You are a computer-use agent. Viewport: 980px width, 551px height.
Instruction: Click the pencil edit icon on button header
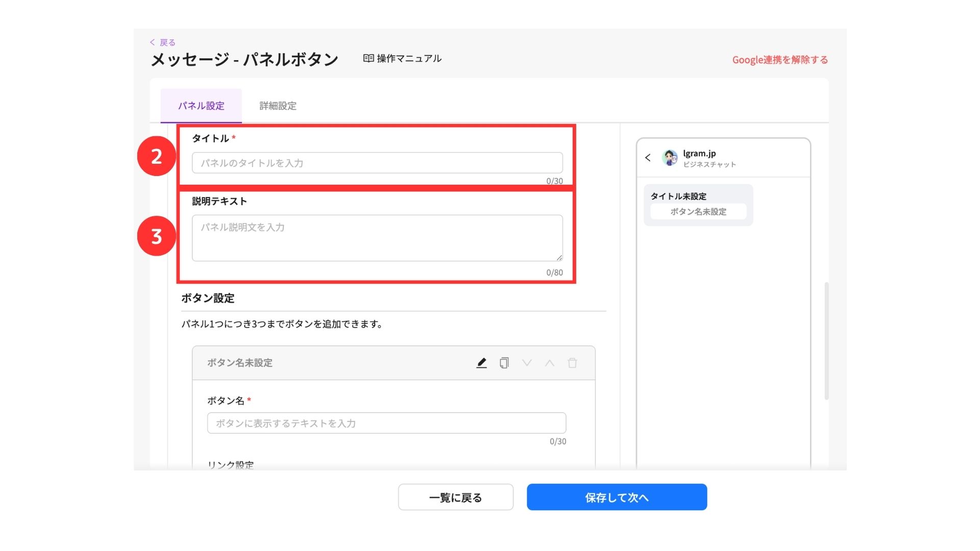click(x=481, y=363)
